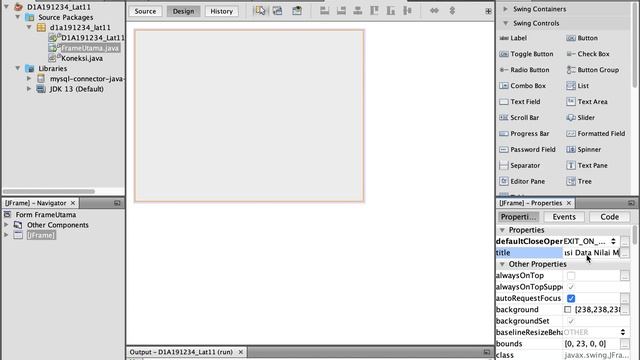Pick Editor Pane component from palette
The height and width of the screenshot is (360, 640).
tap(522, 181)
